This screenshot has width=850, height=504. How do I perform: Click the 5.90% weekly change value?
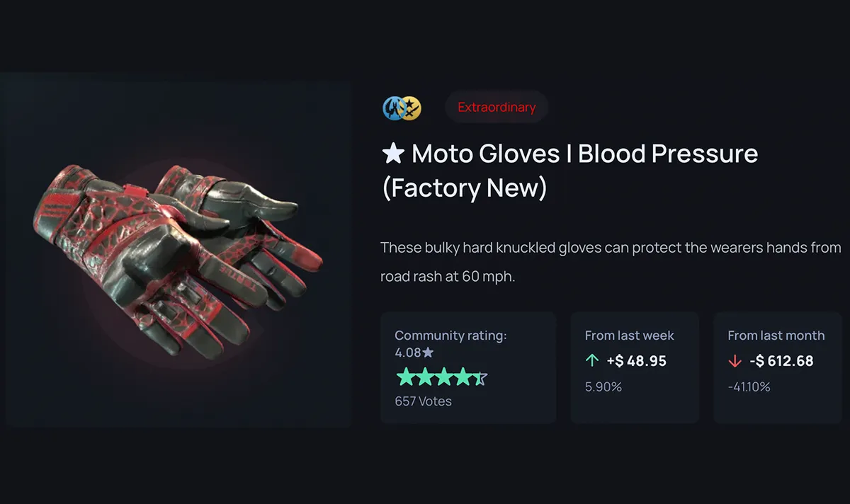point(603,387)
